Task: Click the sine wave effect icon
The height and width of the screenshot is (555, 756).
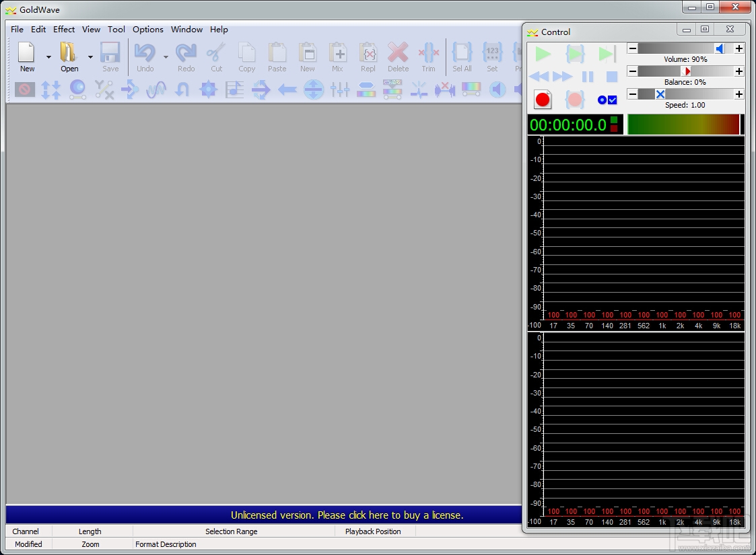Action: tap(156, 89)
